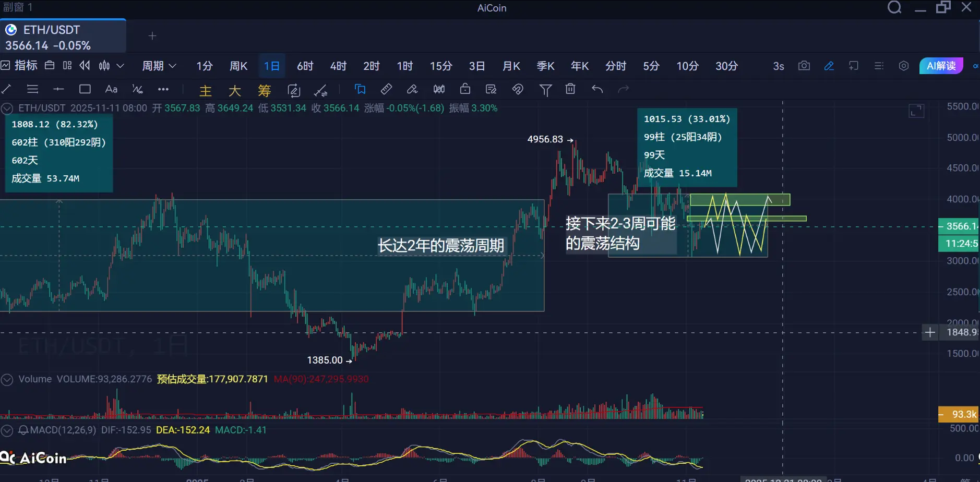980x482 pixels.
Task: Take a chart screenshot with camera icon
Action: (x=804, y=66)
